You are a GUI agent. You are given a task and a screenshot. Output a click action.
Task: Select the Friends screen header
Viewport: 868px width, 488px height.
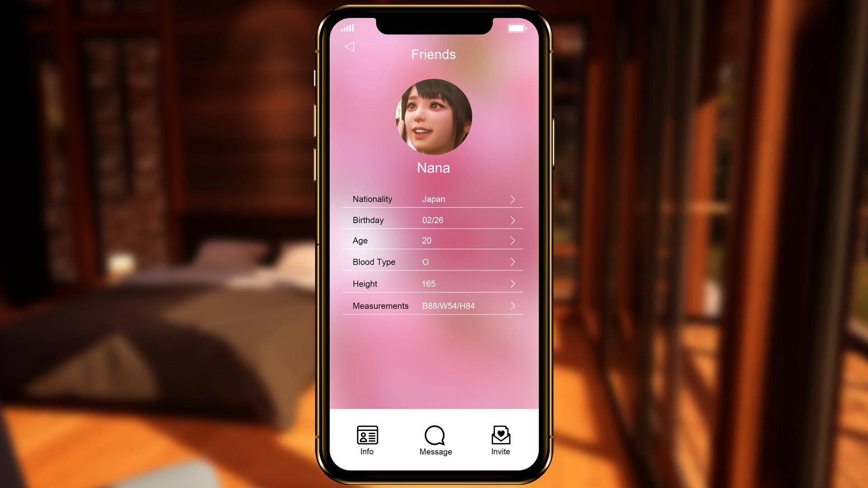coord(434,54)
